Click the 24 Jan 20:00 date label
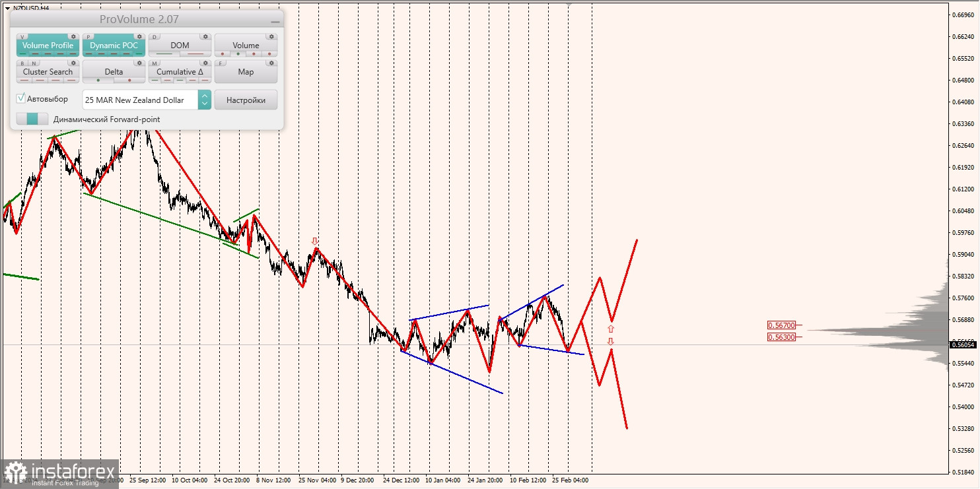The height and width of the screenshot is (489, 980). 485,480
